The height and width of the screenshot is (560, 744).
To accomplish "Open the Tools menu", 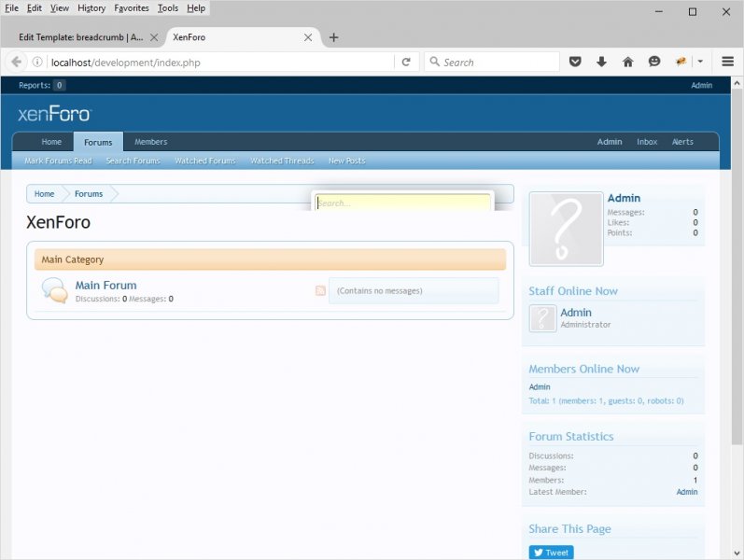I will (x=168, y=8).
